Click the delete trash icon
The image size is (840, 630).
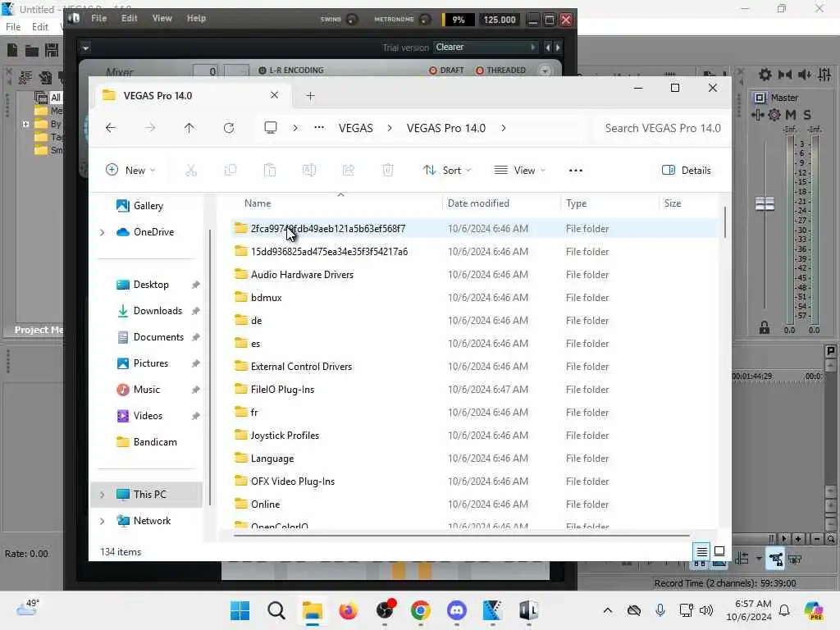[388, 171]
